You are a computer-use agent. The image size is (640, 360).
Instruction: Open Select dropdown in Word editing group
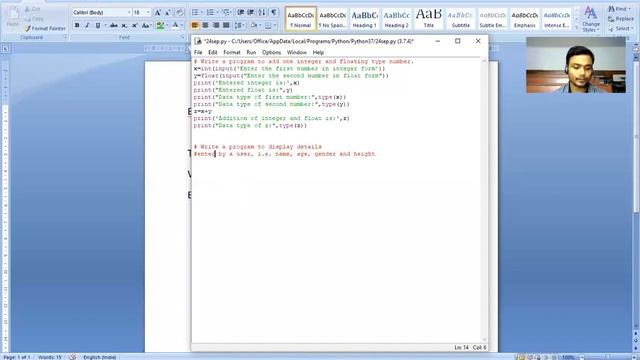point(620,29)
